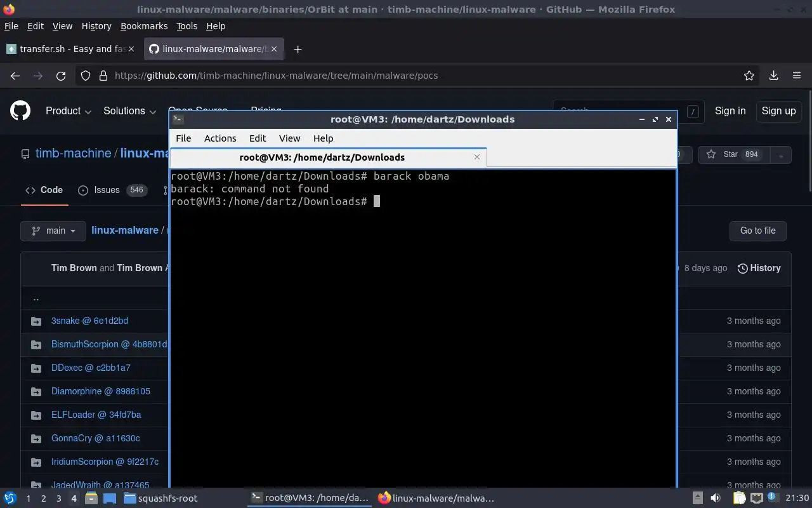Click the update notifier tray icon

773,498
